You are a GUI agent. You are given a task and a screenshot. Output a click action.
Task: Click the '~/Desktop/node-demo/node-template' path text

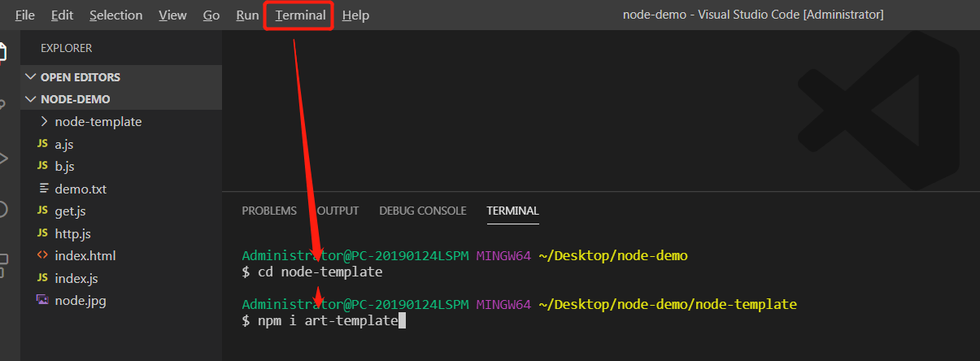pos(668,304)
